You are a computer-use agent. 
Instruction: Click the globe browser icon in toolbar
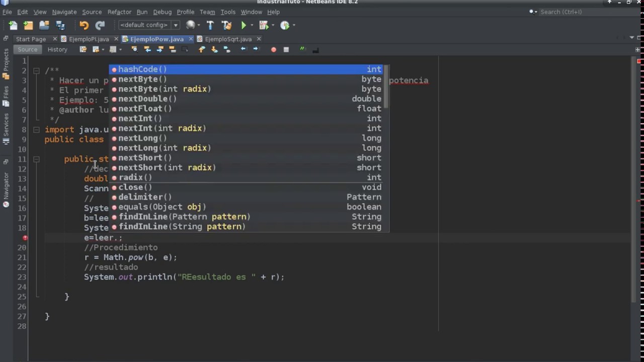[x=190, y=25]
